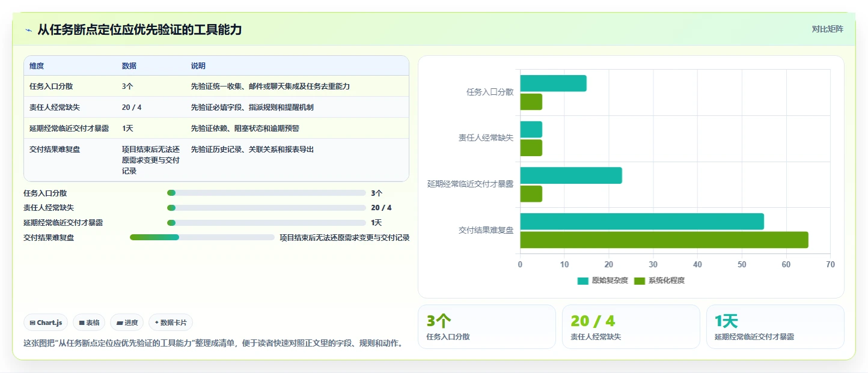Screen dimensions: 868x373
Task: Click the 数据 column header
Action: (129, 66)
